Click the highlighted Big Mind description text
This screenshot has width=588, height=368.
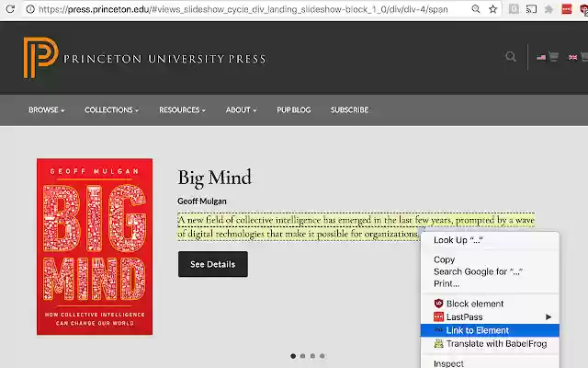[356, 226]
